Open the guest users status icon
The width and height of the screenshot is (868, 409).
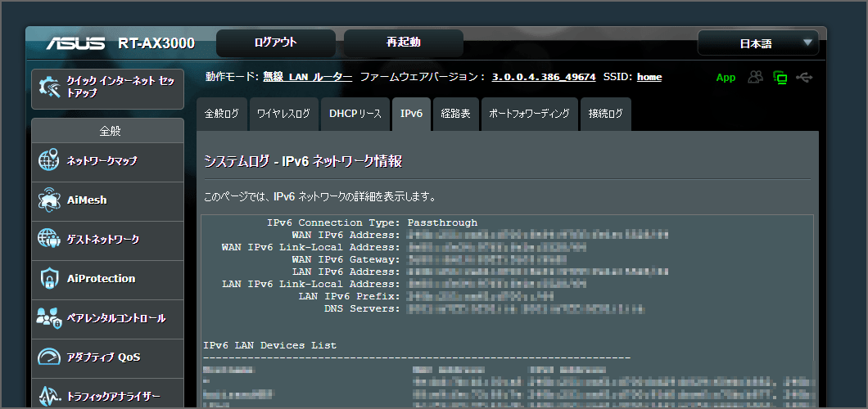click(x=755, y=78)
